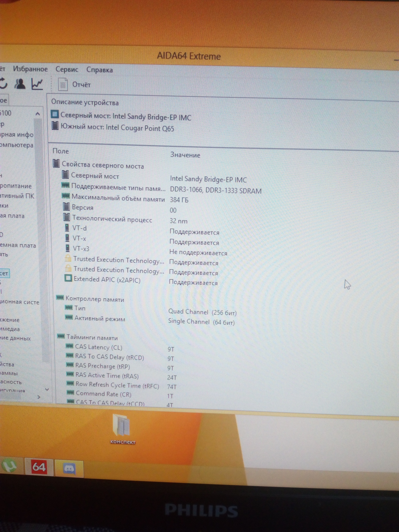Select sidebar tree item ending in 'емная плата'
The height and width of the screenshot is (532, 399).
(x=18, y=245)
